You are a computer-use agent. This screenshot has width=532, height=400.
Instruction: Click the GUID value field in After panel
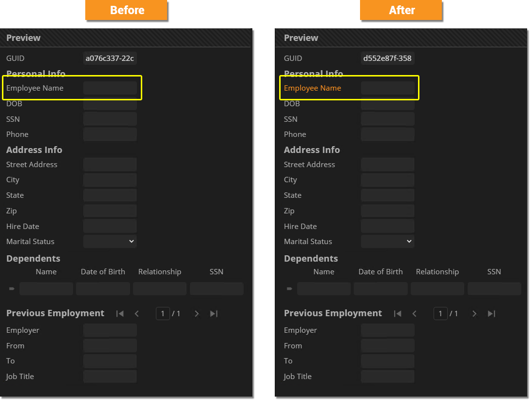(x=388, y=58)
